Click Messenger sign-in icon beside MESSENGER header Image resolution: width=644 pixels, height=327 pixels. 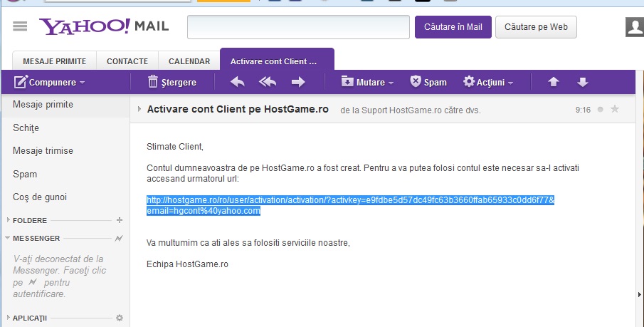(x=119, y=238)
